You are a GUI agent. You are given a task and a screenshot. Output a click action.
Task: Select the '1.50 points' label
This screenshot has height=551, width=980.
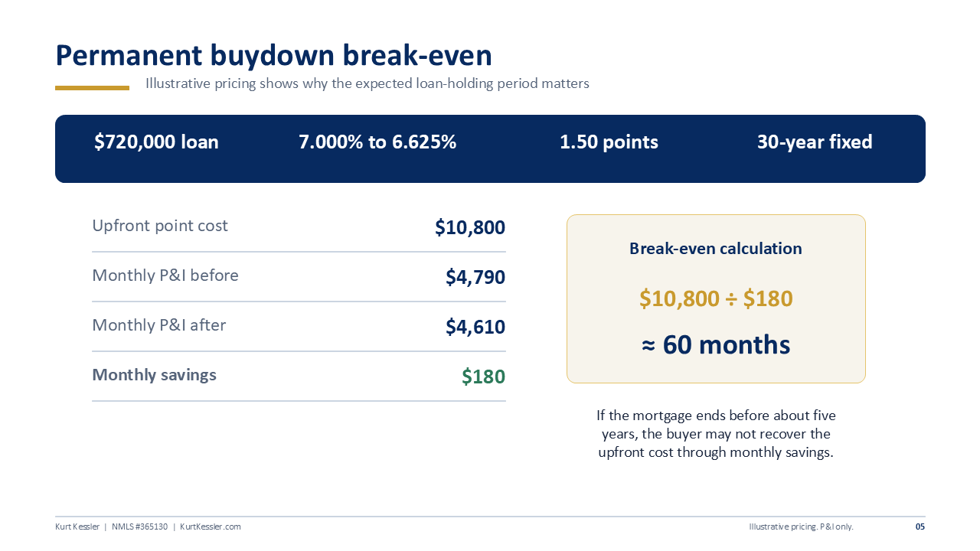609,142
